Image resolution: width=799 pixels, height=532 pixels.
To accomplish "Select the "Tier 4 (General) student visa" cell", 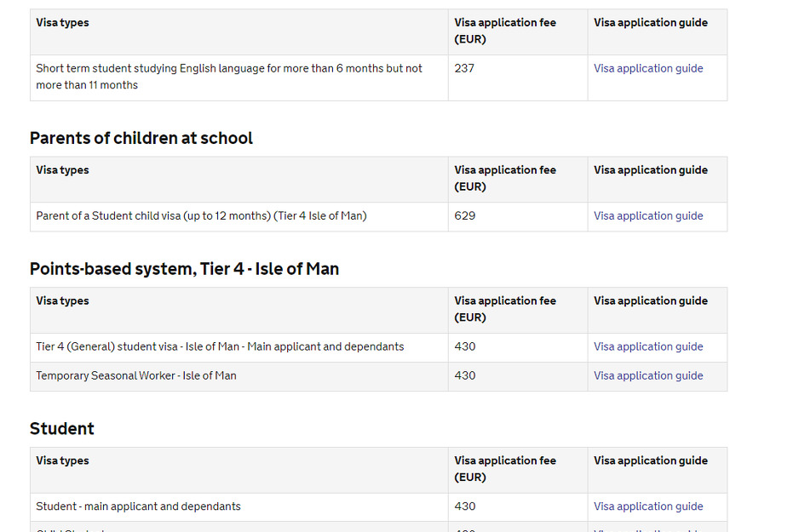I will tap(239, 347).
